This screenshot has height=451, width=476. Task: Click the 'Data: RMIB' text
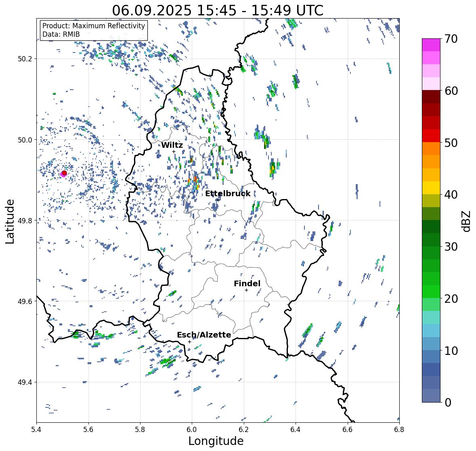click(61, 34)
